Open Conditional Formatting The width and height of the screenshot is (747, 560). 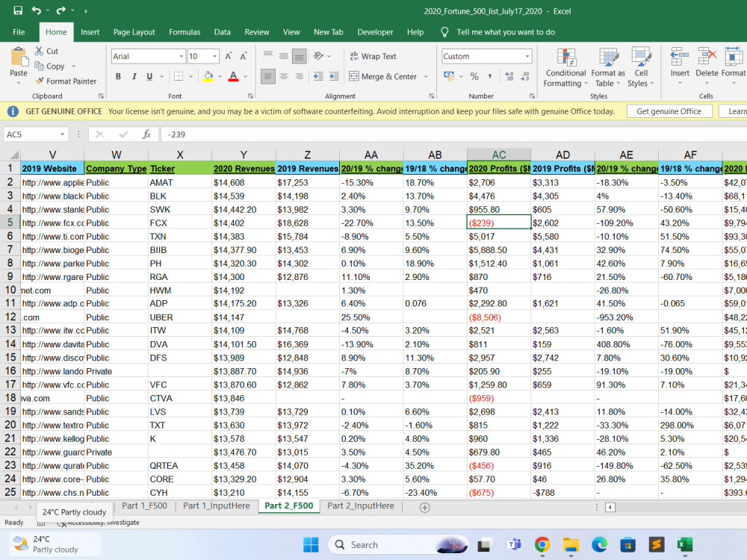click(565, 67)
